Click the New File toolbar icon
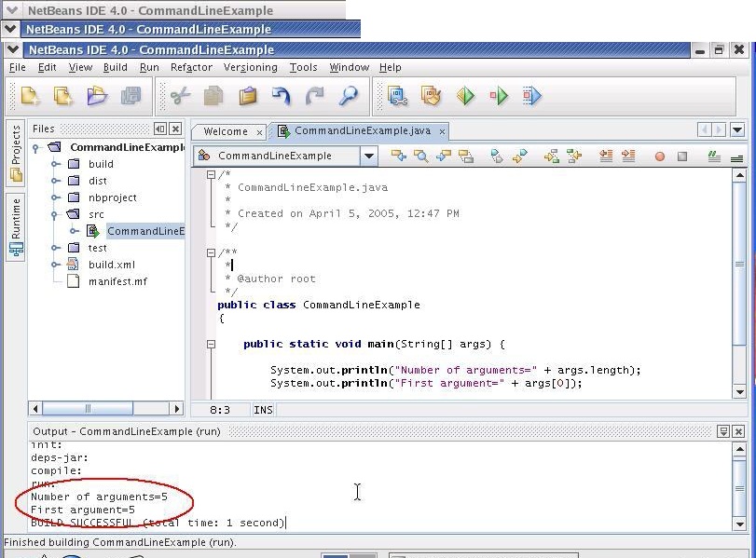 (x=30, y=95)
